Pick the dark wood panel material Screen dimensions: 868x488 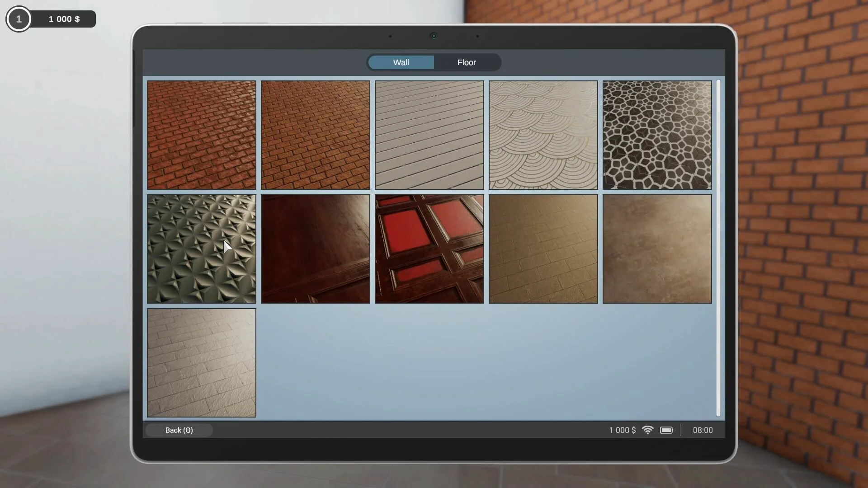point(315,249)
